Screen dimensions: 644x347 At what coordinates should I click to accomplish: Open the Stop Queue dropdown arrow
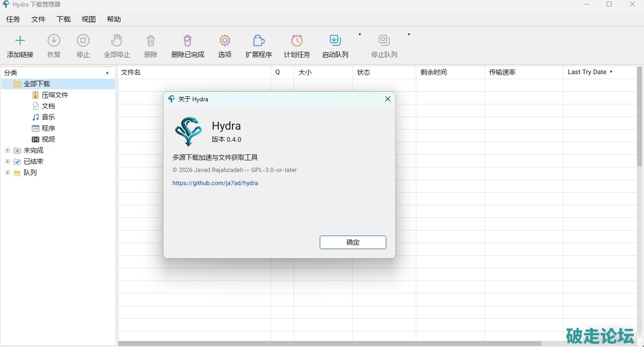pyautogui.click(x=408, y=35)
